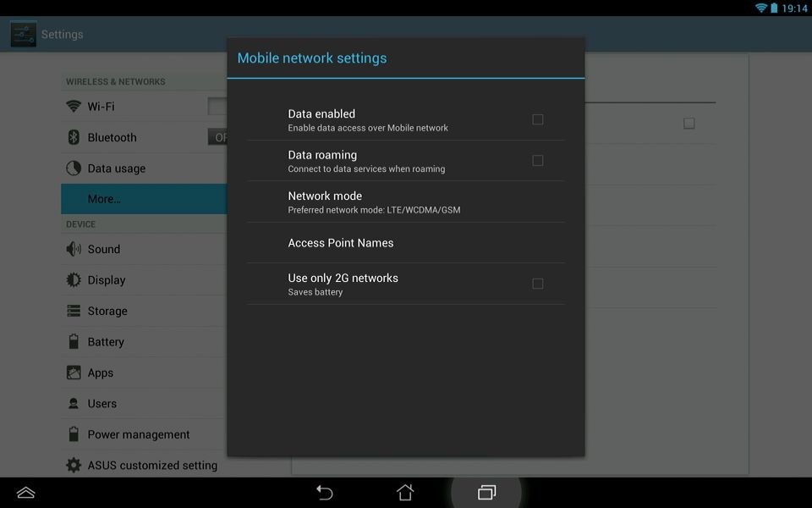Click 'Saves battery' subtitle

click(315, 292)
